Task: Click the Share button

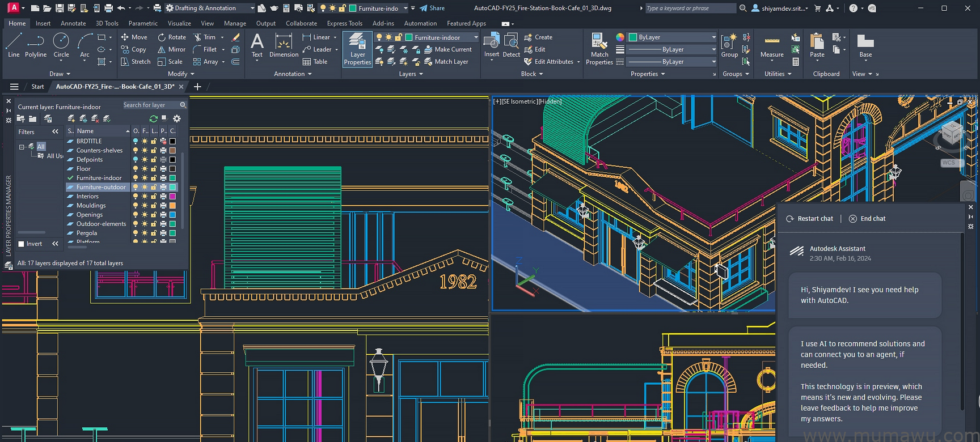Action: (432, 8)
